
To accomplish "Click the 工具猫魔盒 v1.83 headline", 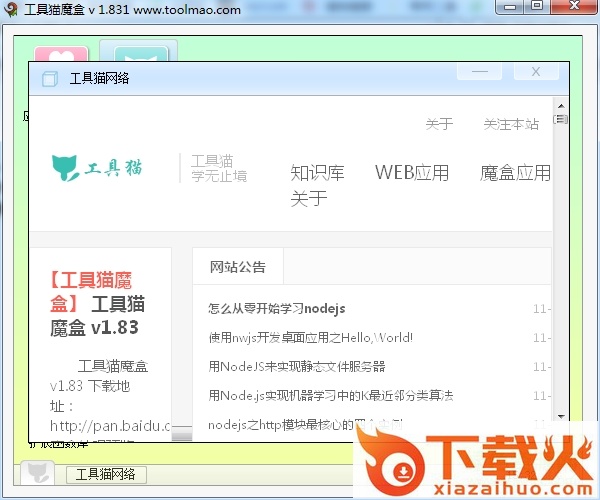I will click(x=98, y=304).
